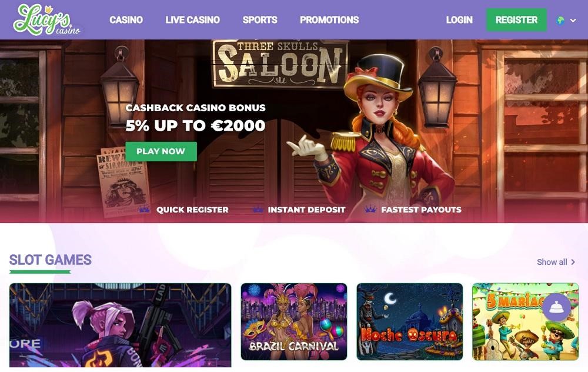This screenshot has height=372, width=588.
Task: Open the Sports menu item
Action: [x=260, y=20]
